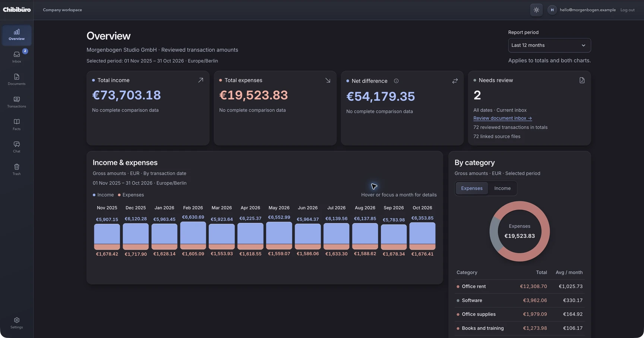Switch the category chart to Expenses

pos(471,188)
